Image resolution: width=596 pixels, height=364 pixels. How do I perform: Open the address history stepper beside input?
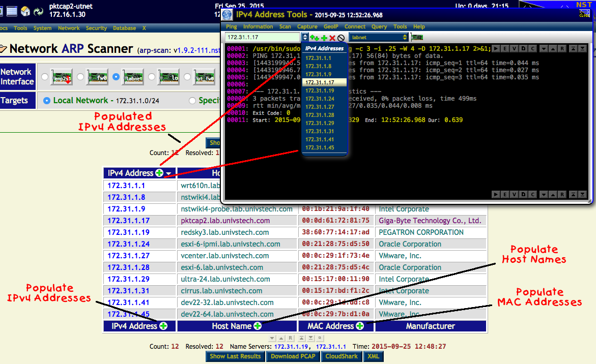305,37
